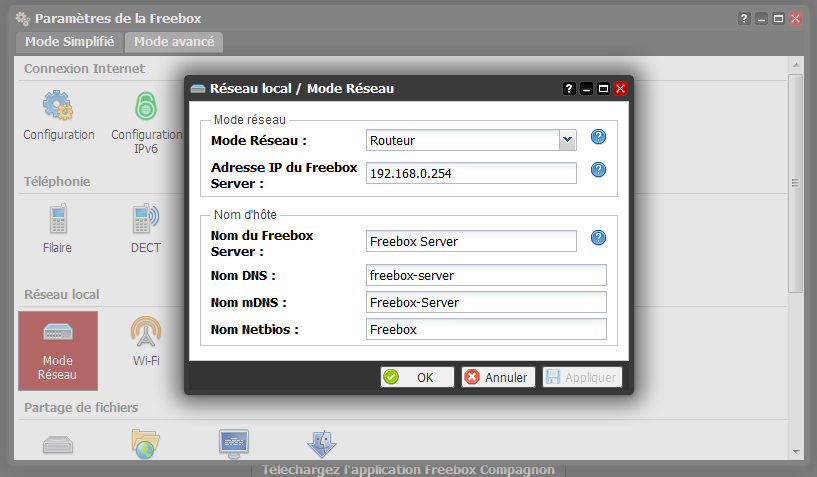Screen dimensions: 817x477
Task: Cancel changes with the Annuler button
Action: (498, 377)
